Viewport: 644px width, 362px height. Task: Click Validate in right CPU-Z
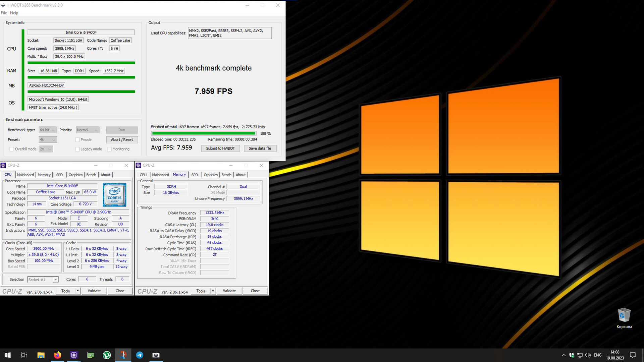click(229, 291)
